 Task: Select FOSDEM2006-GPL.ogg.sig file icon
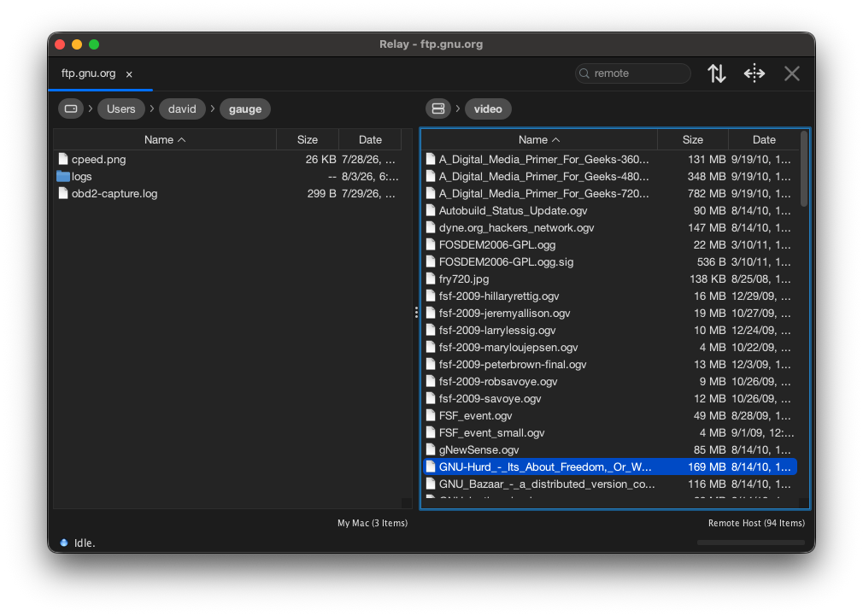[x=431, y=261]
